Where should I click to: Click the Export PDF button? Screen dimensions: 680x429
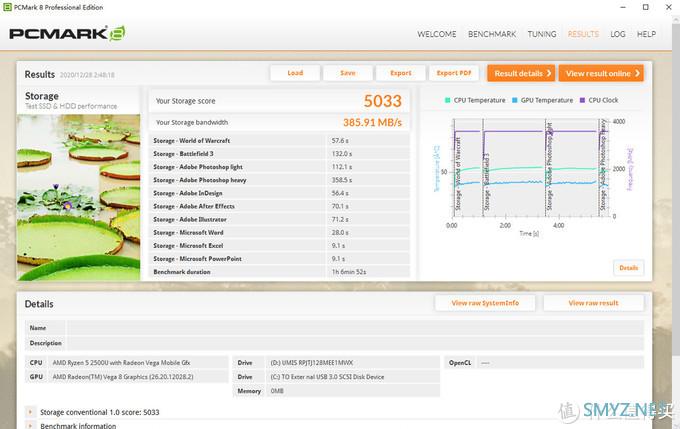coord(454,73)
